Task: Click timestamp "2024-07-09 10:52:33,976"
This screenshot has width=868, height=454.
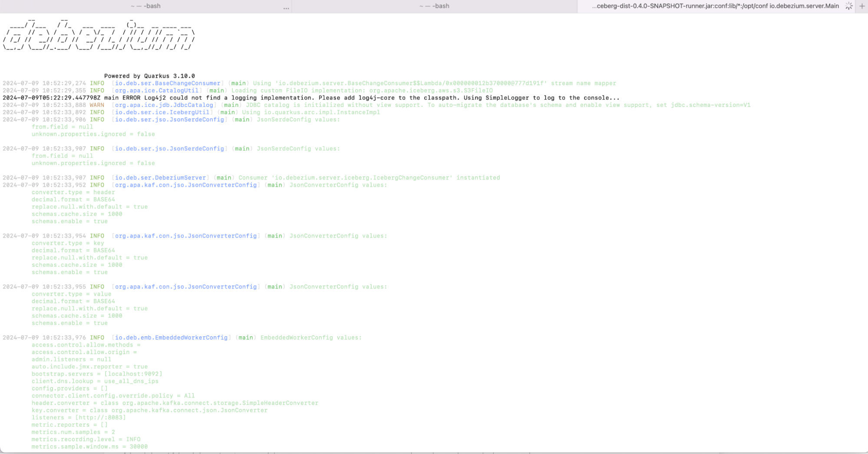Action: point(44,338)
